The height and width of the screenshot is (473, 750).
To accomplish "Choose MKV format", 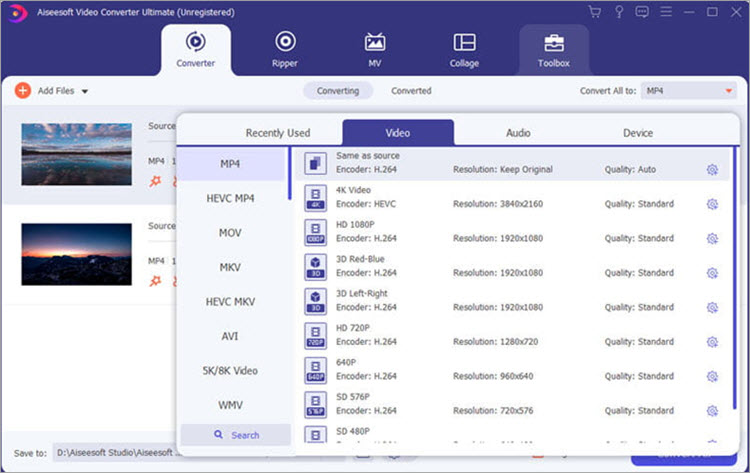I will (230, 267).
